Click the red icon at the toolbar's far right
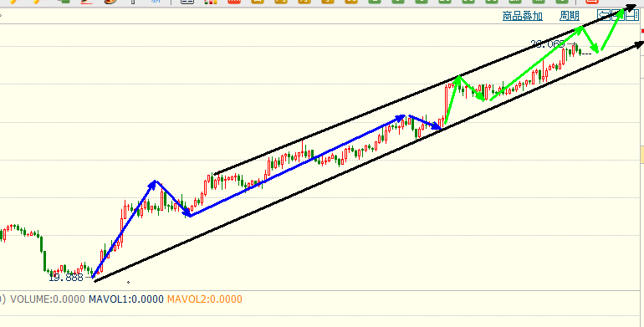Screen dimensions: 644x327 click(x=591, y=1)
